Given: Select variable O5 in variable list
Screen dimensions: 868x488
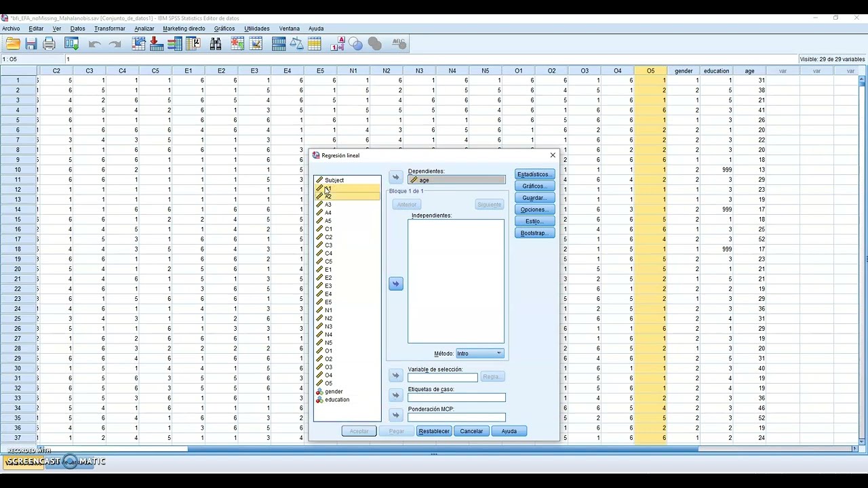Looking at the screenshot, I should click(x=347, y=384).
